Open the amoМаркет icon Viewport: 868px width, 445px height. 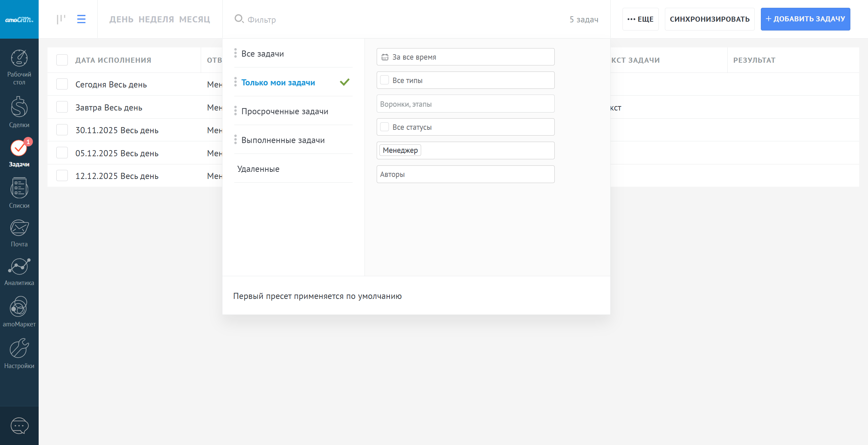[x=19, y=306]
